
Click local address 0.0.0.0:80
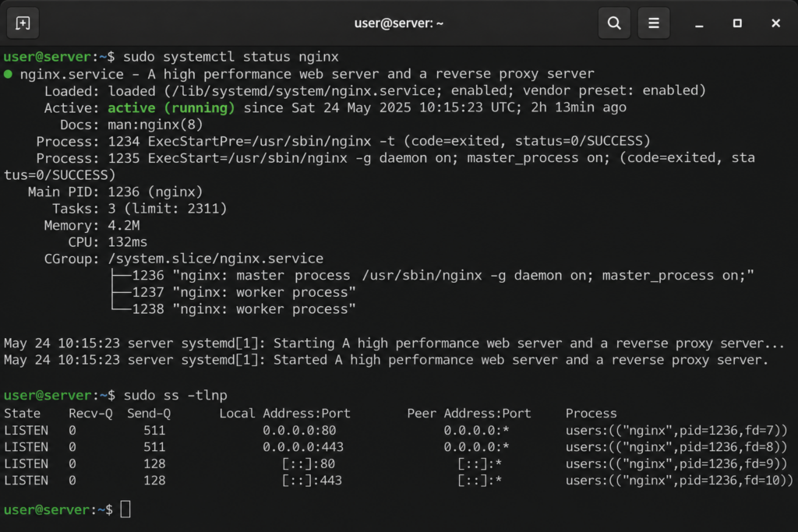299,431
